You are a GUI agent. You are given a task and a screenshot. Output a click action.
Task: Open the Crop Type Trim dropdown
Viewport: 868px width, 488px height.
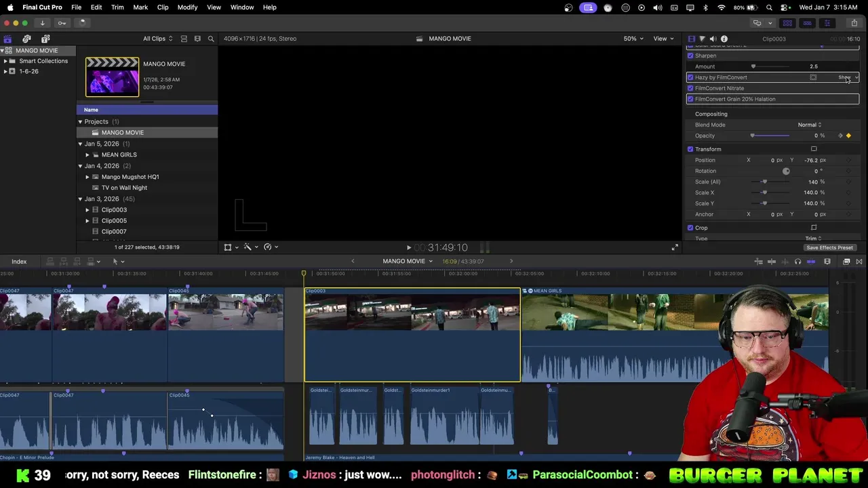(x=813, y=239)
